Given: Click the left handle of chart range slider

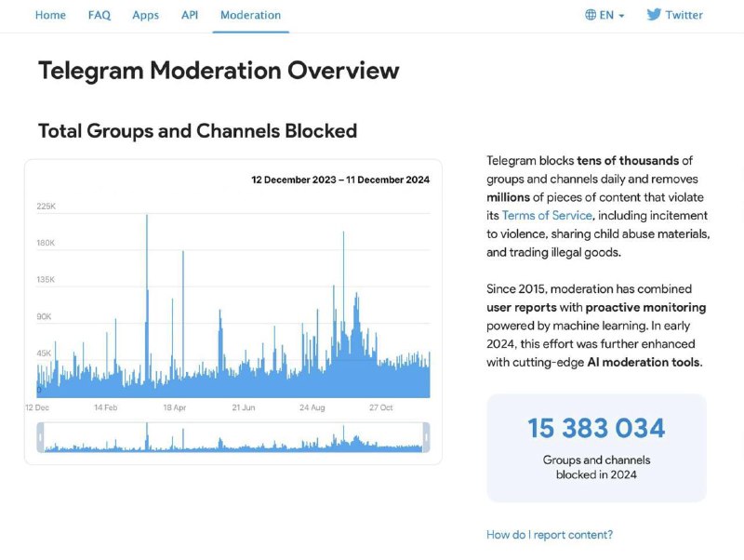Looking at the screenshot, I should [x=40, y=437].
